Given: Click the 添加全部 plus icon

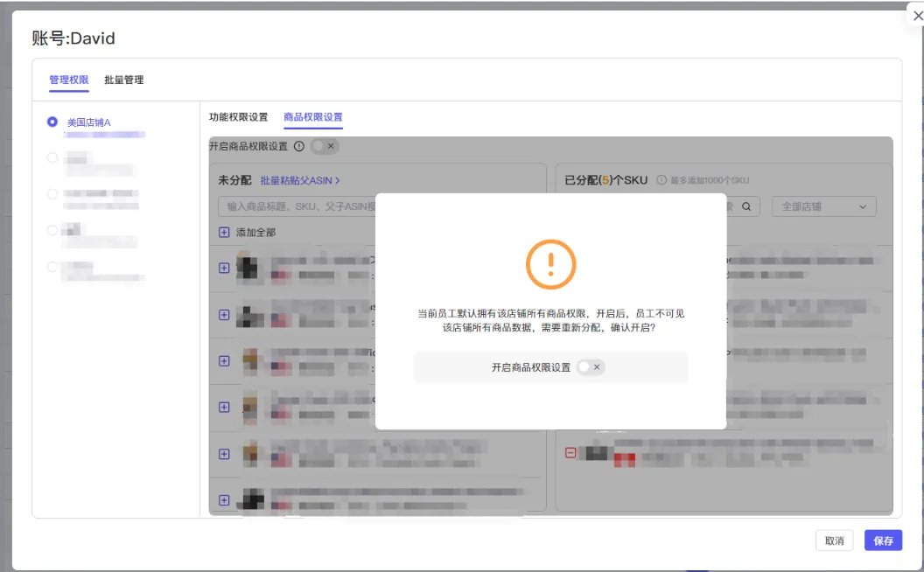Looking at the screenshot, I should (x=224, y=232).
